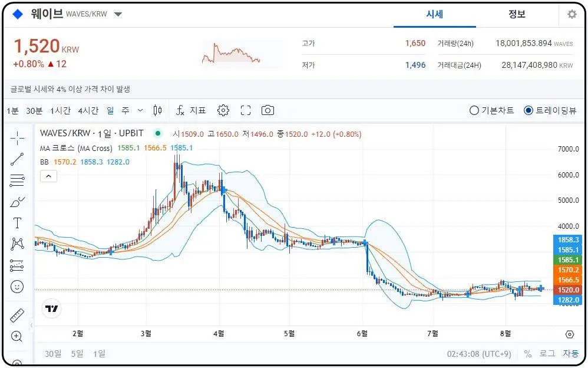Open page settings gear at top right
The width and height of the screenshot is (588, 368).
(x=572, y=14)
